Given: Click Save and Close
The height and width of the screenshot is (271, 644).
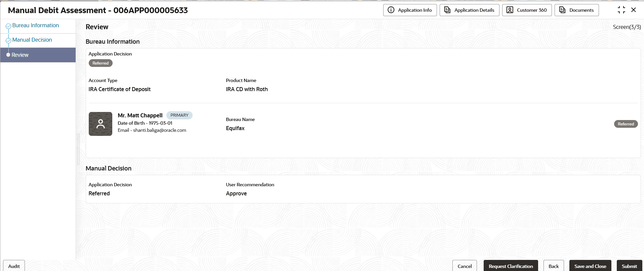Looking at the screenshot, I should [590, 266].
